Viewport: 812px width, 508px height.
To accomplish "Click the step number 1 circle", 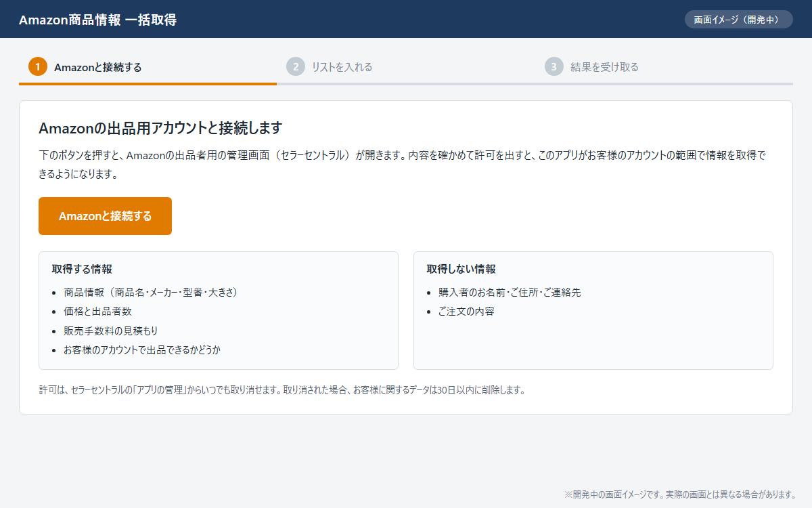I will click(x=38, y=66).
